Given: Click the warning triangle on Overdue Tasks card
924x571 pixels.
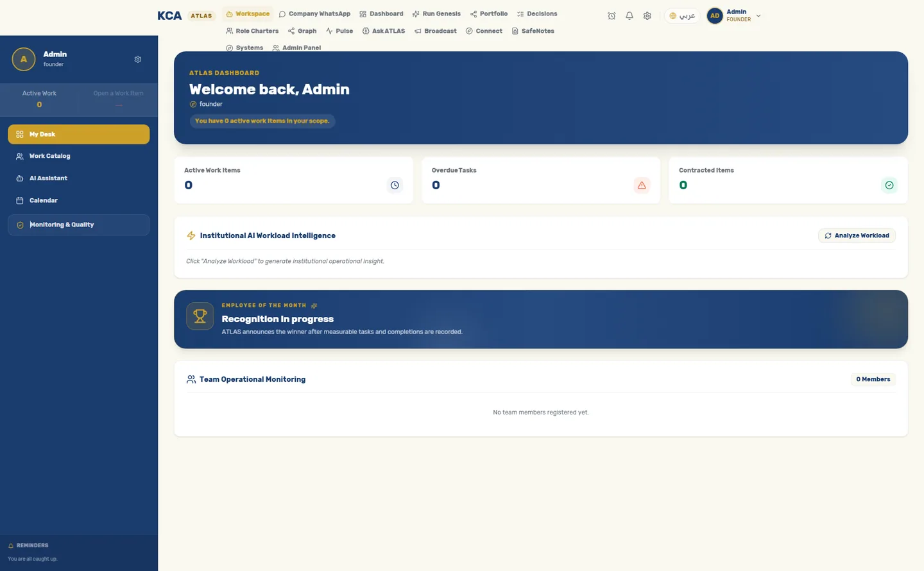Looking at the screenshot, I should pyautogui.click(x=642, y=185).
